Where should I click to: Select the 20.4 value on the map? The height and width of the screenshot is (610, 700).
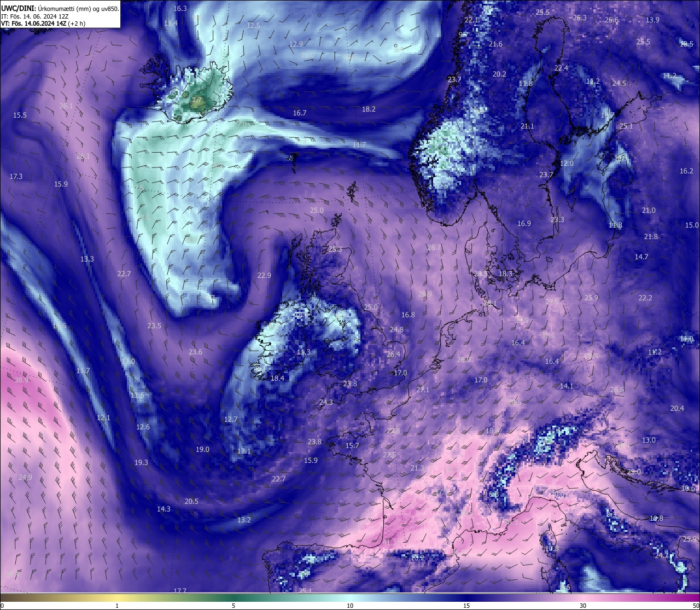[x=677, y=409]
